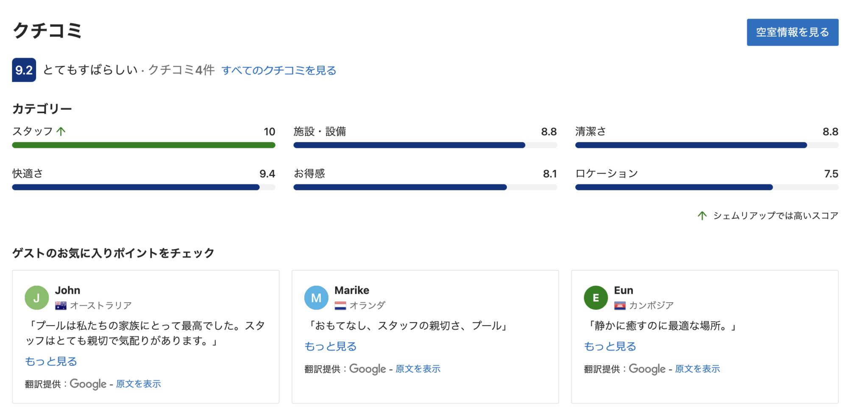Click the green スタッフ score bar

pos(143,145)
